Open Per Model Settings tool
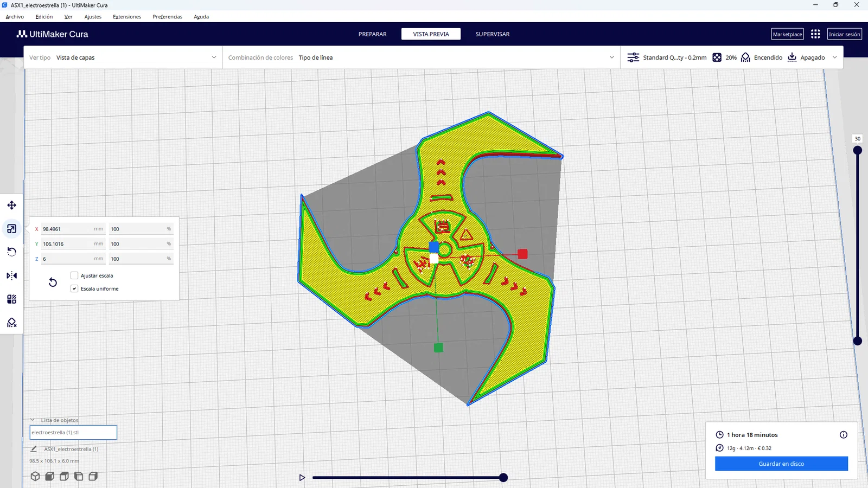The height and width of the screenshot is (488, 868). 11,299
